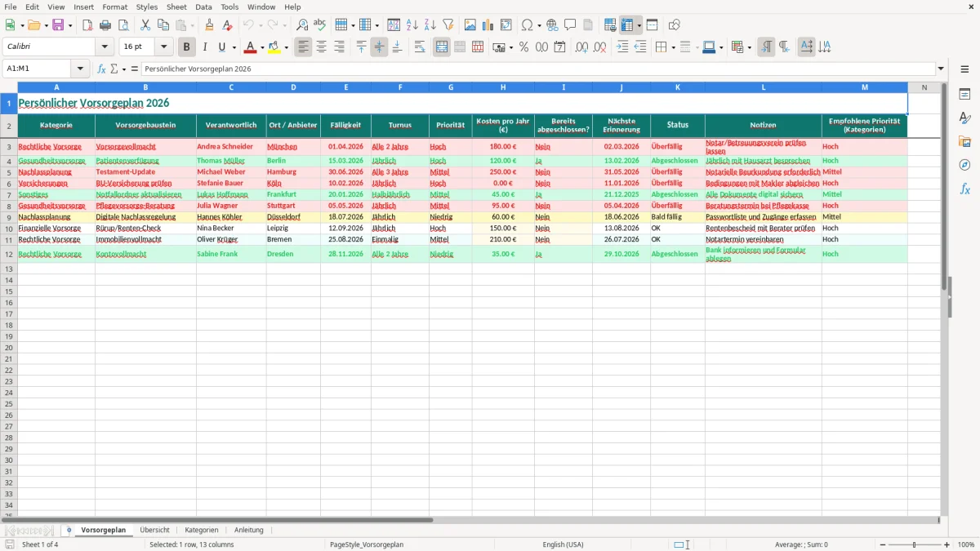
Task: Open Find & Replace tool
Action: [302, 25]
